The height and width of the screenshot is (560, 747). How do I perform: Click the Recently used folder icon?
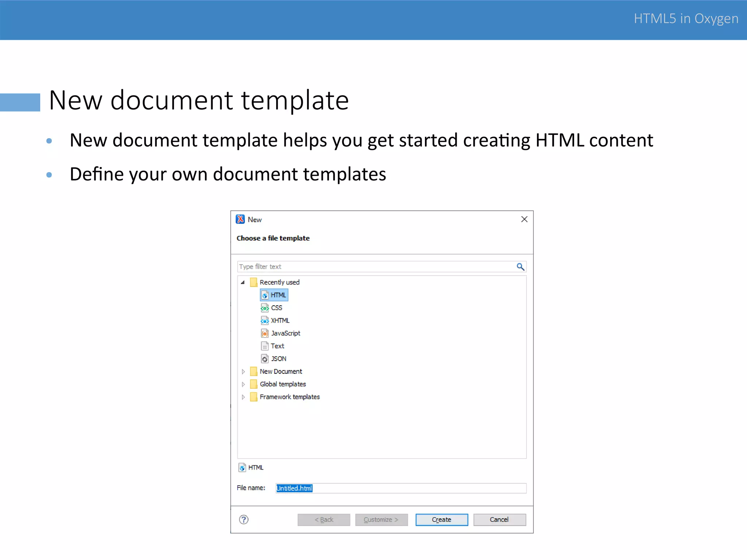point(254,282)
